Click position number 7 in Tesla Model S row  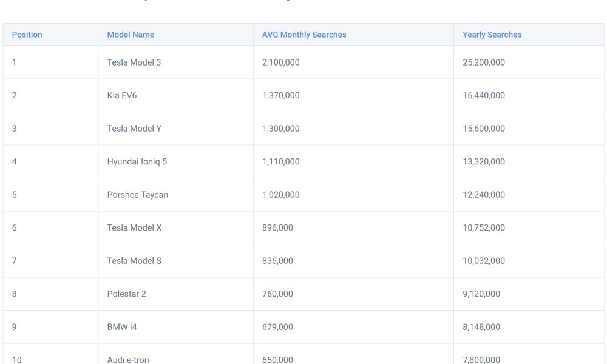point(15,261)
